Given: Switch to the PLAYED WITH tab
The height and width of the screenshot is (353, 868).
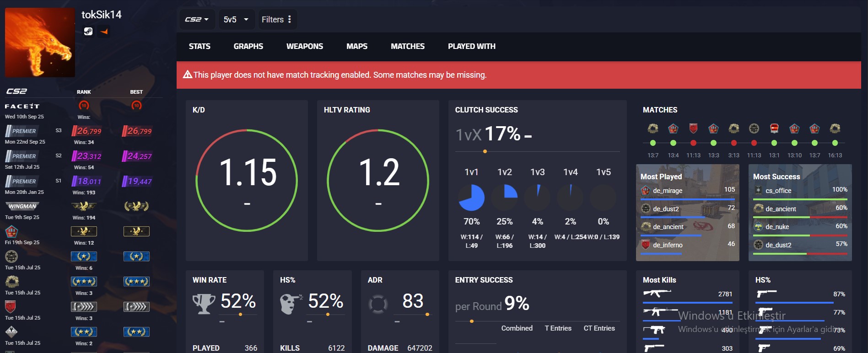Looking at the screenshot, I should click(472, 46).
